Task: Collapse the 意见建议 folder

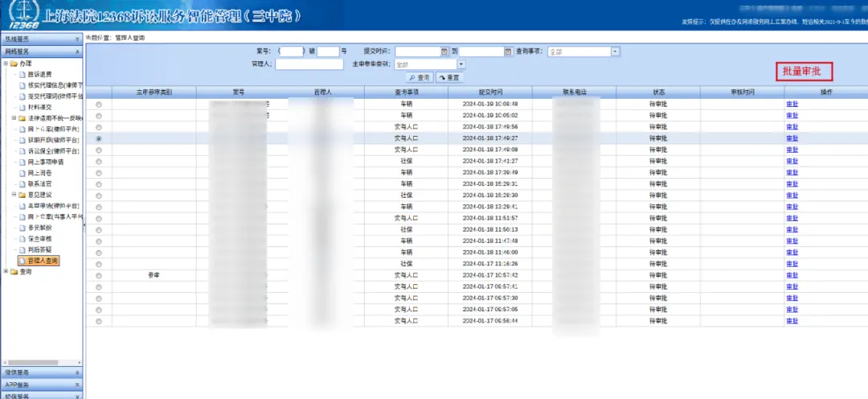Action: coord(14,195)
